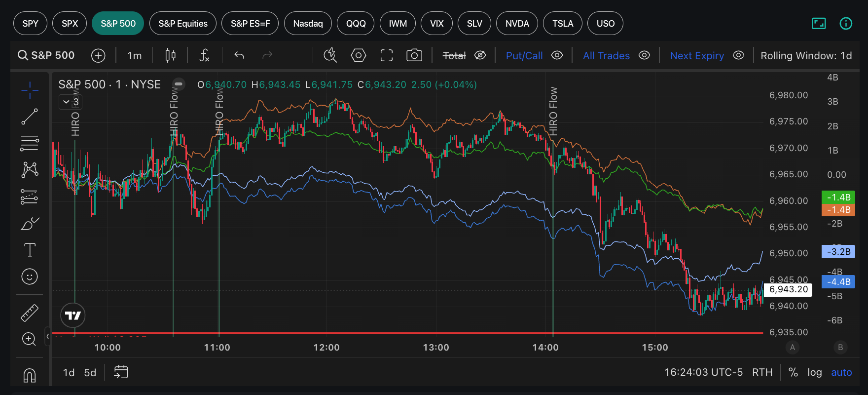The width and height of the screenshot is (868, 395).
Task: Click the blue -4.4B value tag
Action: [x=838, y=282]
